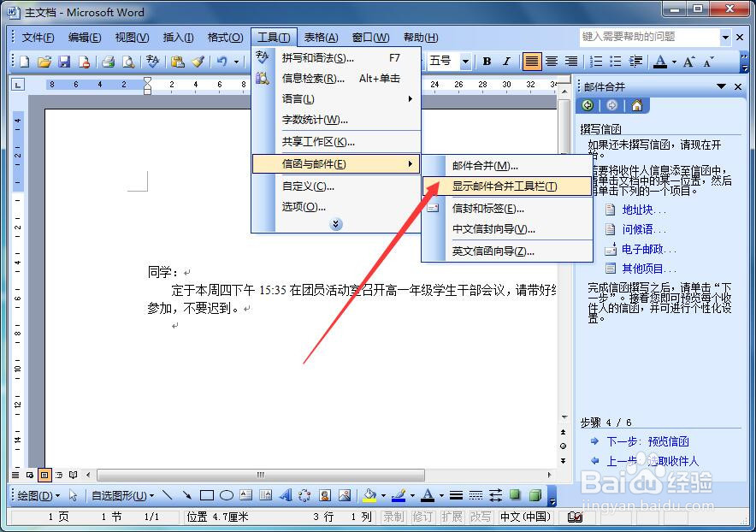Toggle Center alignment
This screenshot has height=532, width=756.
tap(552, 62)
